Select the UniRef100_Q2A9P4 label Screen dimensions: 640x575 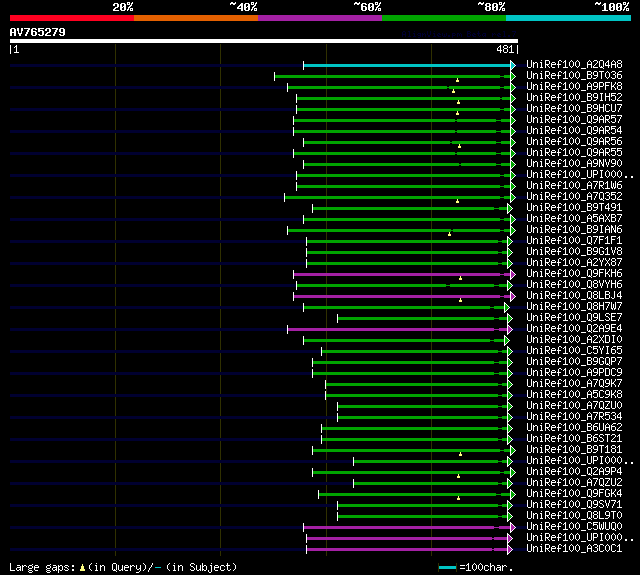(x=574, y=472)
